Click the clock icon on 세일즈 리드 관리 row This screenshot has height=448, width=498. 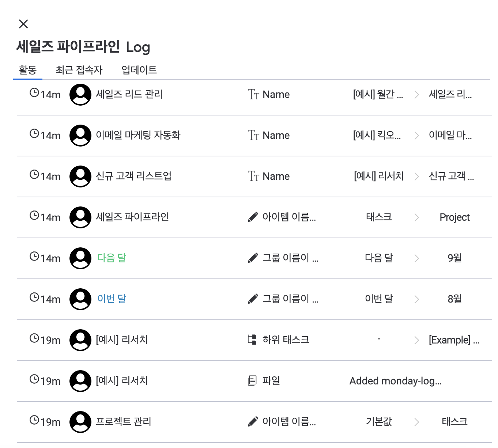pos(34,93)
